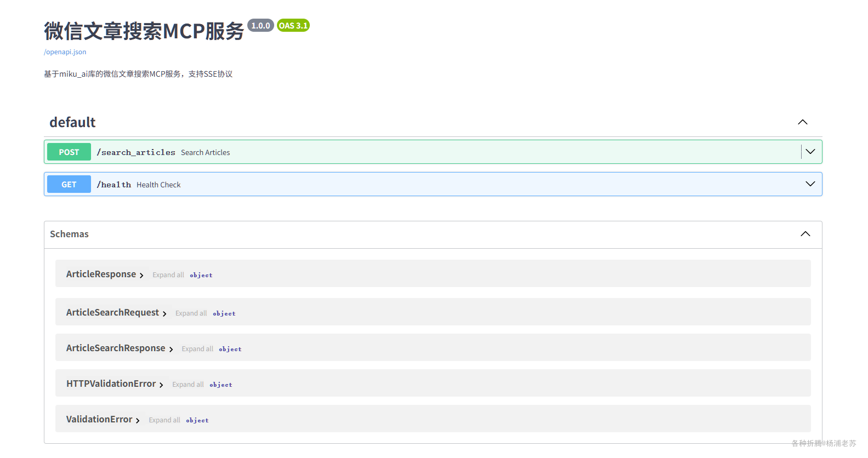Viewport: 868px width, 458px height.
Task: Click the default section heading
Action: (72, 122)
